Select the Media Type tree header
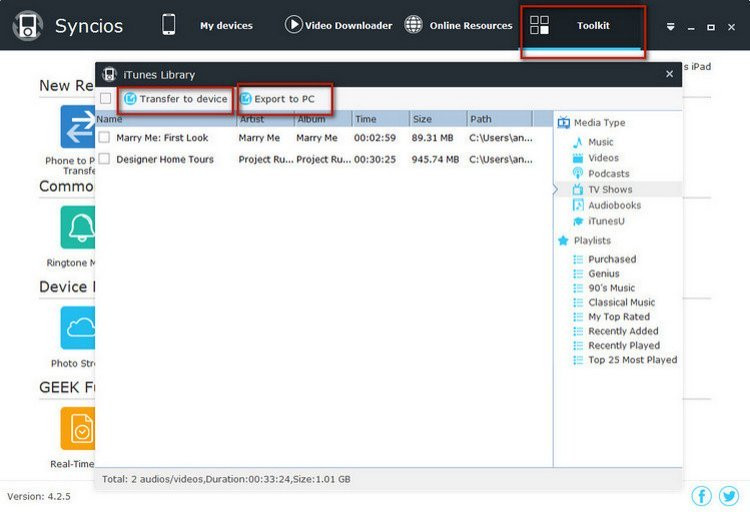Viewport: 750px width, 515px height. (599, 123)
